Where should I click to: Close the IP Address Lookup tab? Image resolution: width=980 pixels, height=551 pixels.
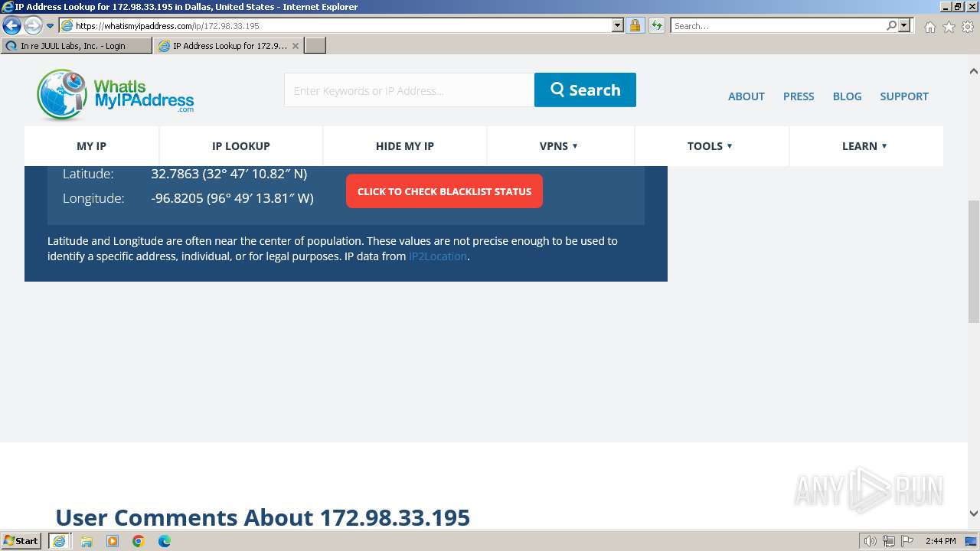(296, 46)
